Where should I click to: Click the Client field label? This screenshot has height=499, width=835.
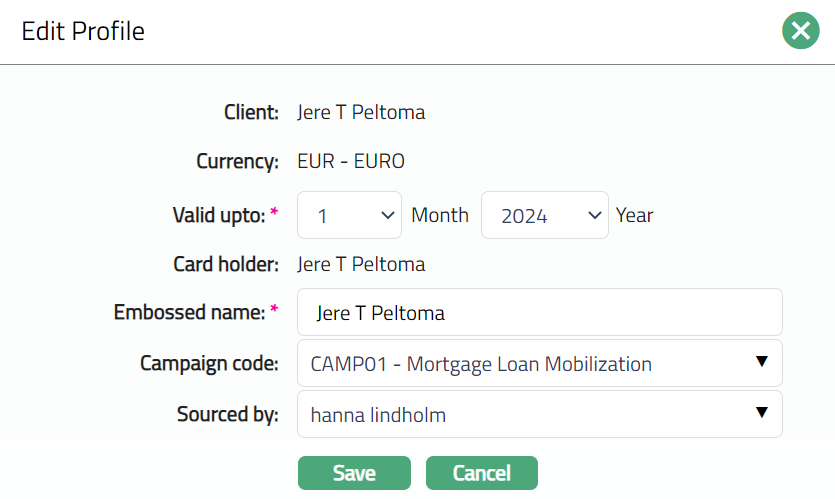tap(251, 112)
